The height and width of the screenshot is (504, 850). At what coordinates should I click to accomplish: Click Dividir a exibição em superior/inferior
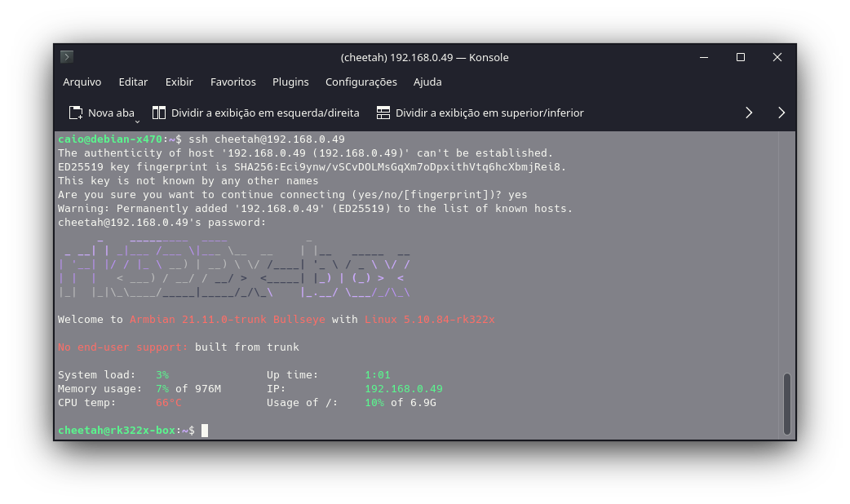tap(480, 113)
